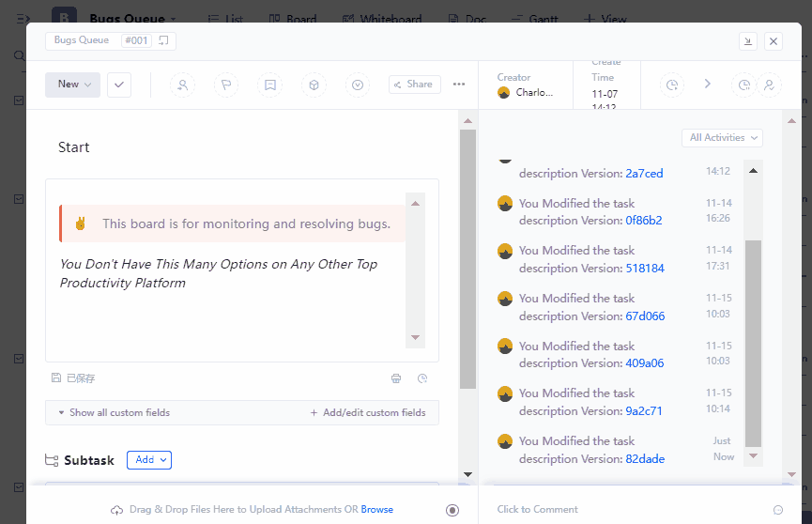Click the comment input field
Viewport: 812px width, 524px height.
pyautogui.click(x=620, y=510)
